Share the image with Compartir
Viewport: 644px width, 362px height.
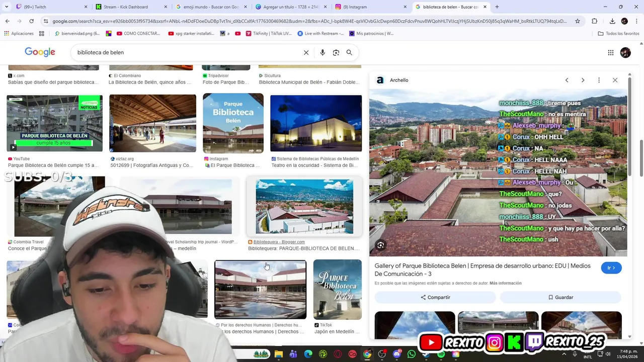[435, 297]
